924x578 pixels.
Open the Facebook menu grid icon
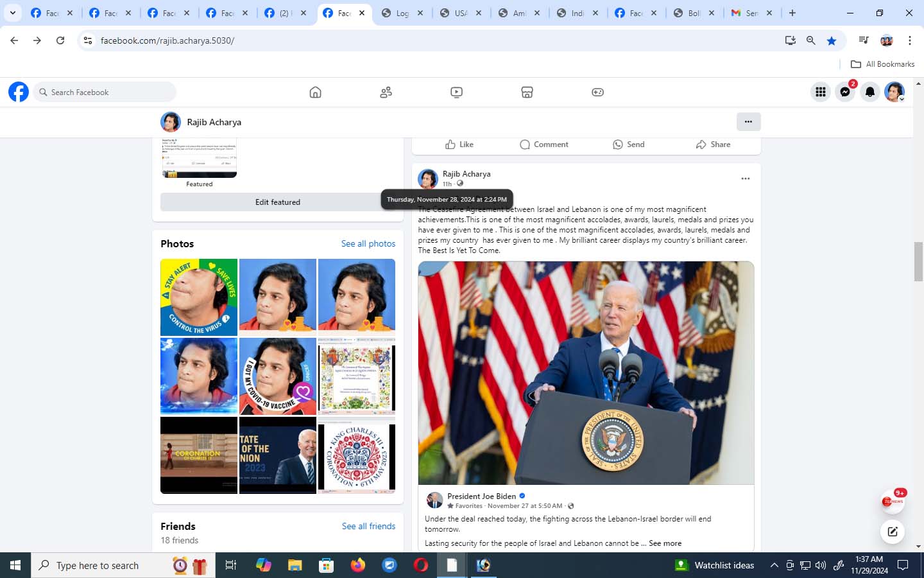(x=820, y=92)
